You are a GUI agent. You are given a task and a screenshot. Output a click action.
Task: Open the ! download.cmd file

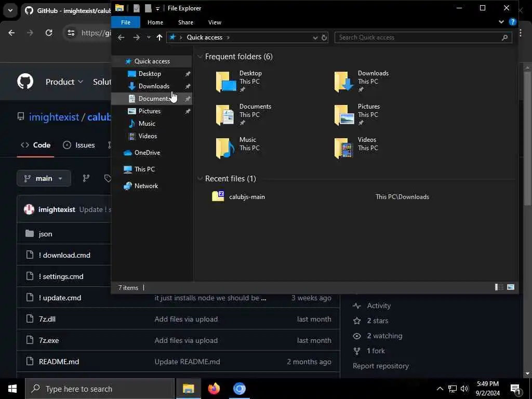(x=64, y=255)
